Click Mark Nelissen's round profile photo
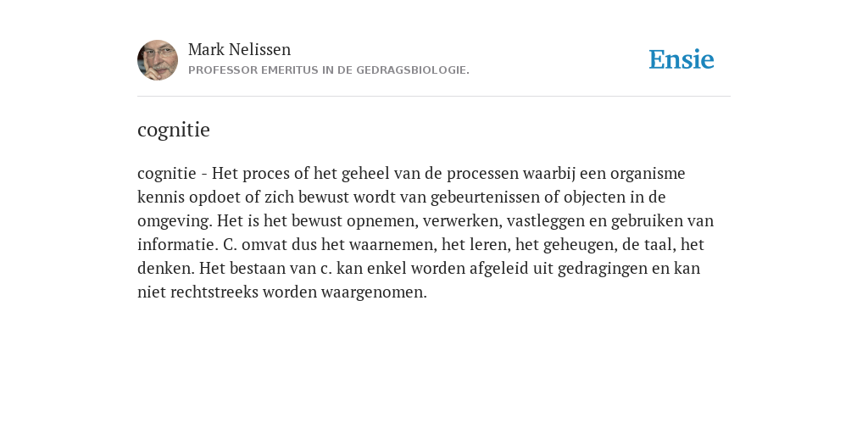 pyautogui.click(x=158, y=60)
